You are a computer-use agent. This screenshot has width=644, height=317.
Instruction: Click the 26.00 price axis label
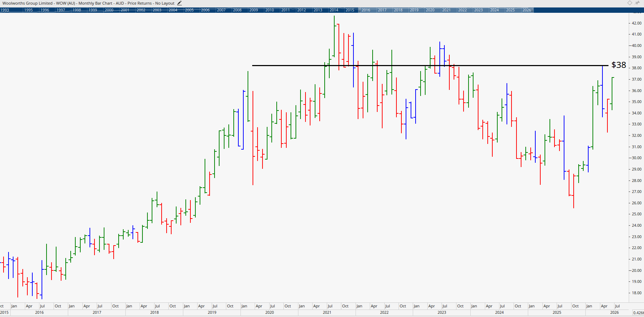(x=637, y=203)
